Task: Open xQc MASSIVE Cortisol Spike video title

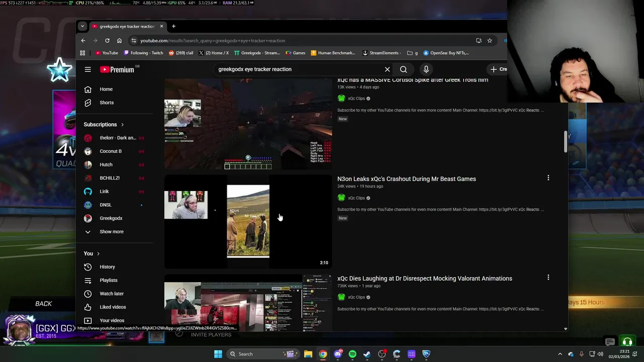Action: point(413,80)
